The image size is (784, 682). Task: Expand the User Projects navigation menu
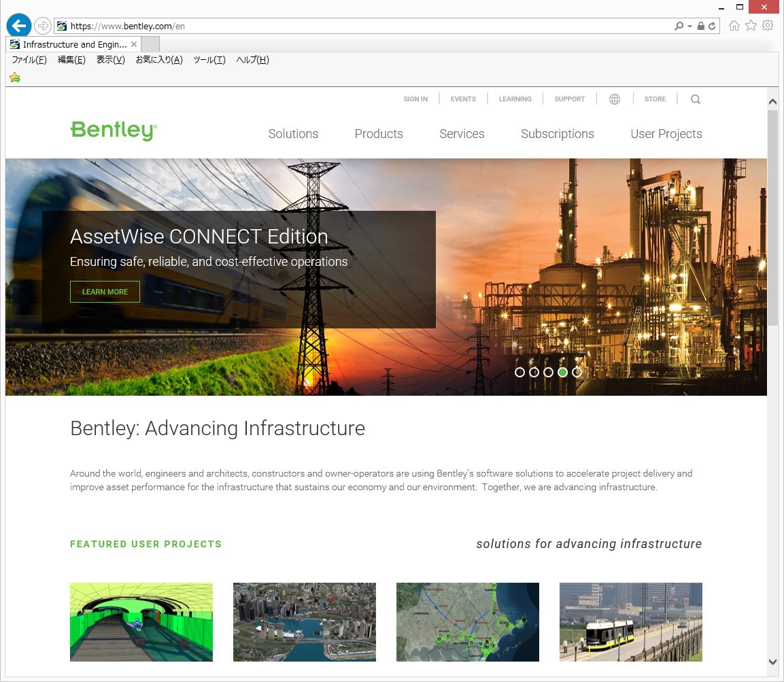click(x=666, y=133)
